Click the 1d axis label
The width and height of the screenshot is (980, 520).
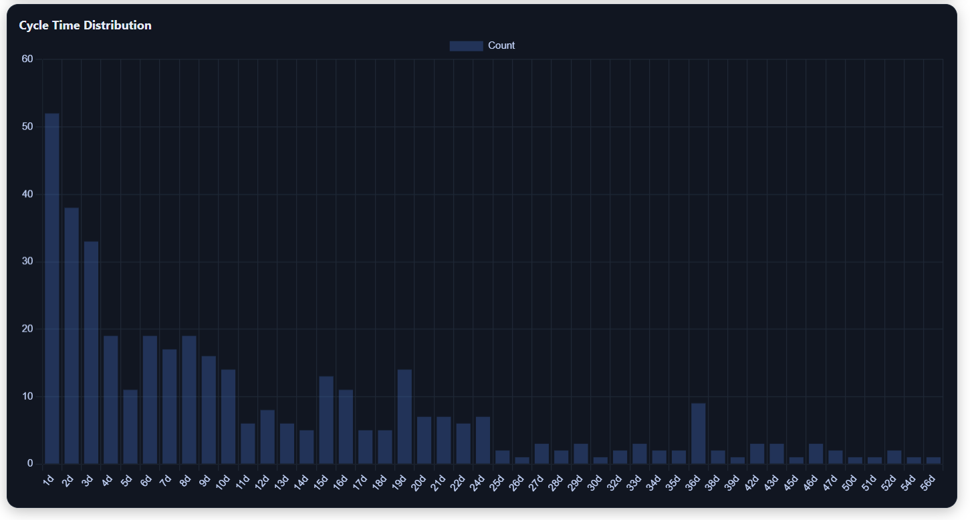(50, 479)
